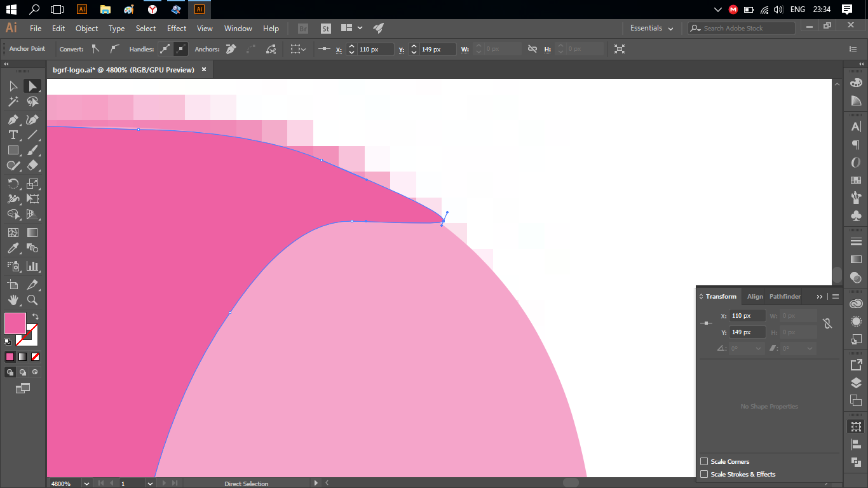The height and width of the screenshot is (488, 868).
Task: Activate the Zoom tool
Action: click(32, 300)
